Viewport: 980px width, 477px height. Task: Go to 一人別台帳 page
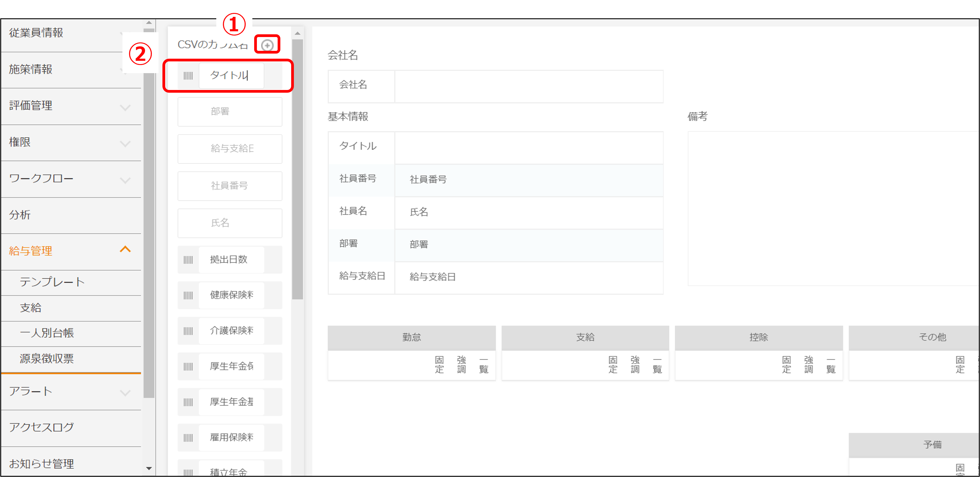(47, 333)
